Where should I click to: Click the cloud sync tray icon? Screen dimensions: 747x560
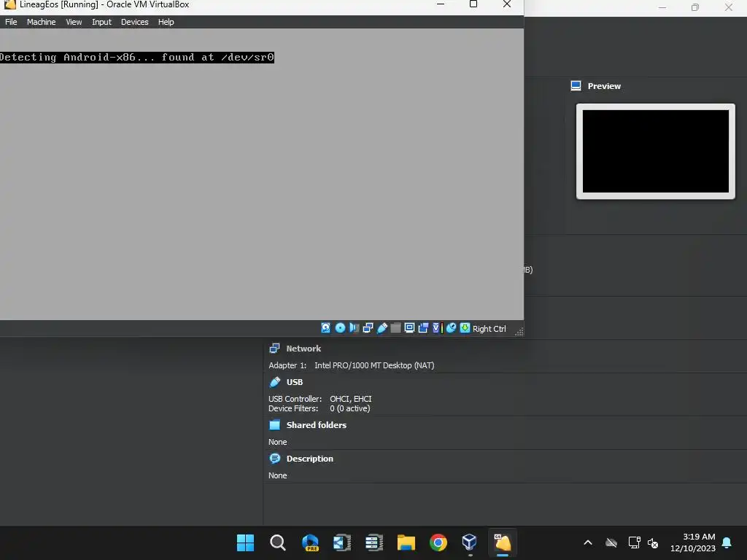click(x=611, y=542)
